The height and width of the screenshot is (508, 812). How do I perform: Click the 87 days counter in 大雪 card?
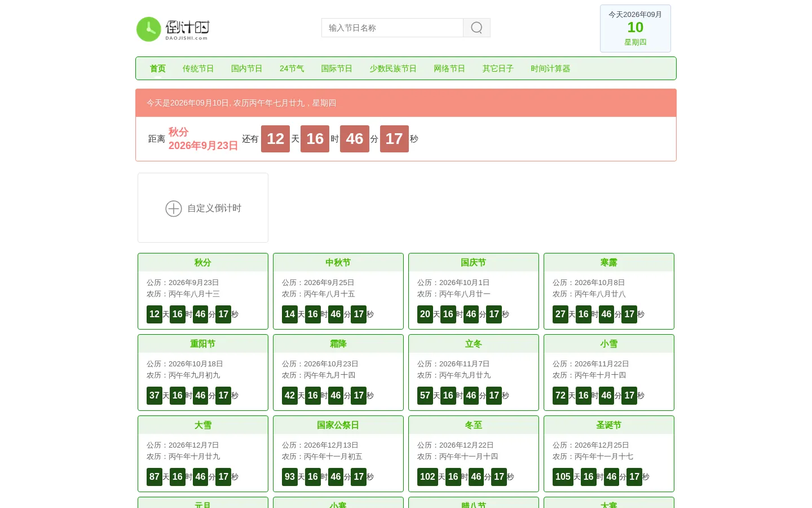[155, 477]
